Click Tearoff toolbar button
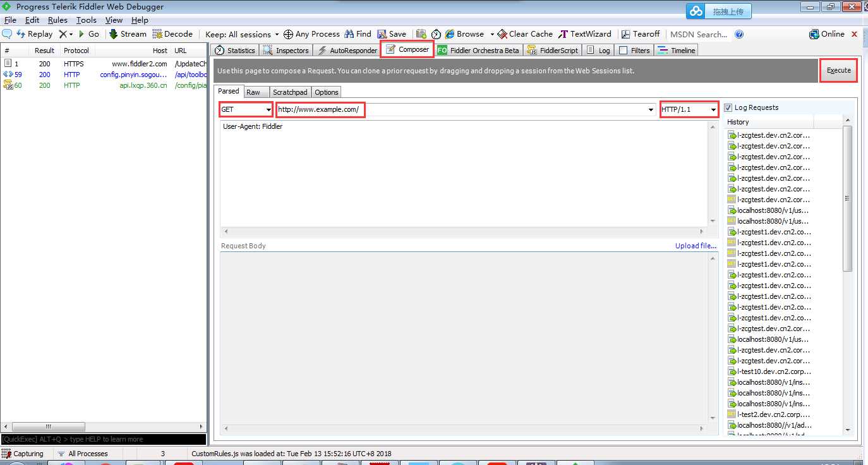The width and height of the screenshot is (868, 465). (641, 34)
